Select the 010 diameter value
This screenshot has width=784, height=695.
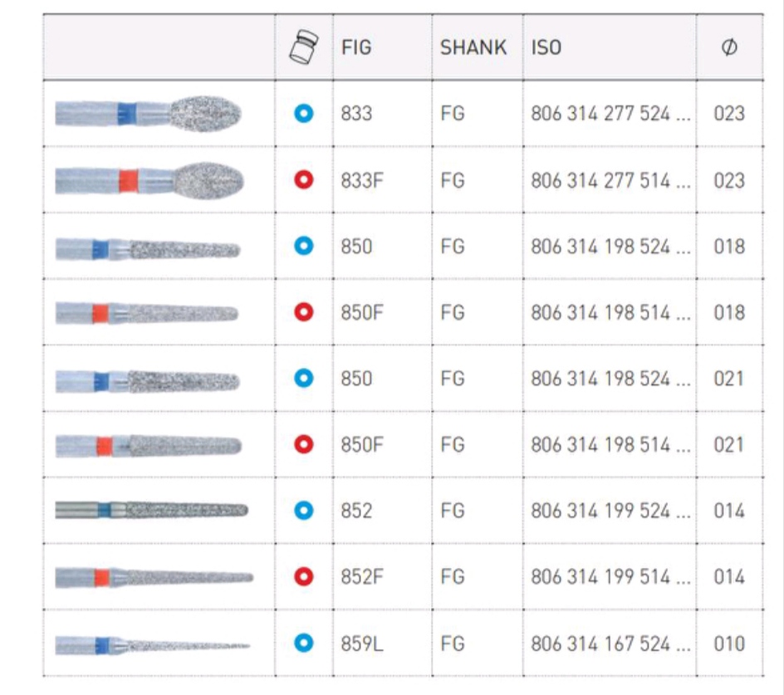728,644
